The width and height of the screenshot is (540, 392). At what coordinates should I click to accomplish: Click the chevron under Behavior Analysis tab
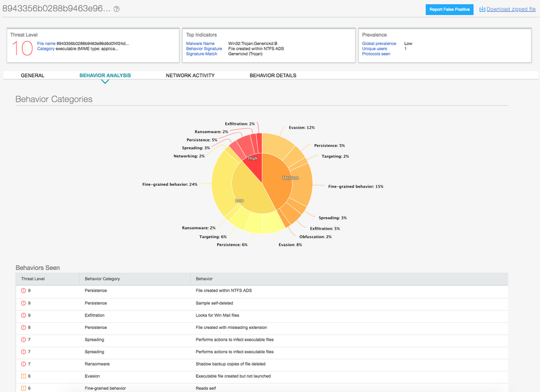(x=105, y=82)
